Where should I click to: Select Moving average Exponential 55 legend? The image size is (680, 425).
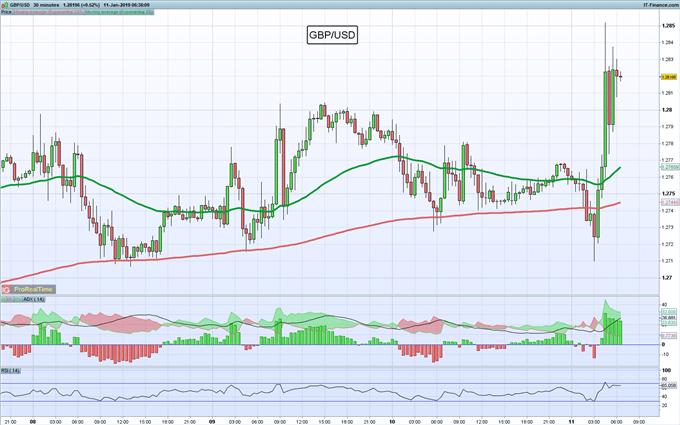[x=119, y=12]
